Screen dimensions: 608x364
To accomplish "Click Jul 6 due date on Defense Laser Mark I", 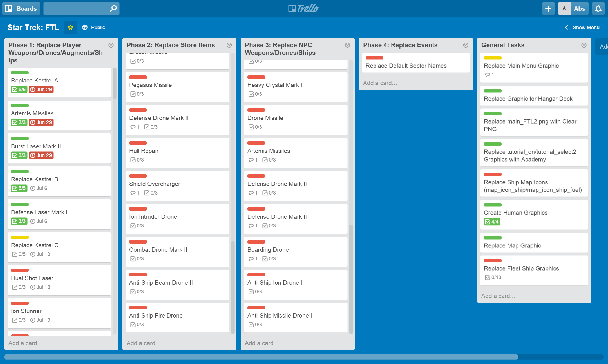I will point(39,221).
